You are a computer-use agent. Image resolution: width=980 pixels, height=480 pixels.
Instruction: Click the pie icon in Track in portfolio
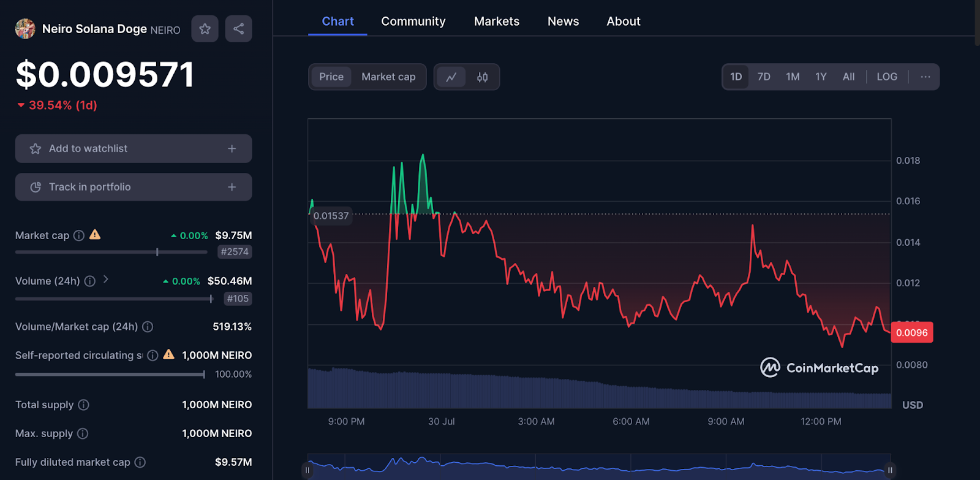coord(36,187)
